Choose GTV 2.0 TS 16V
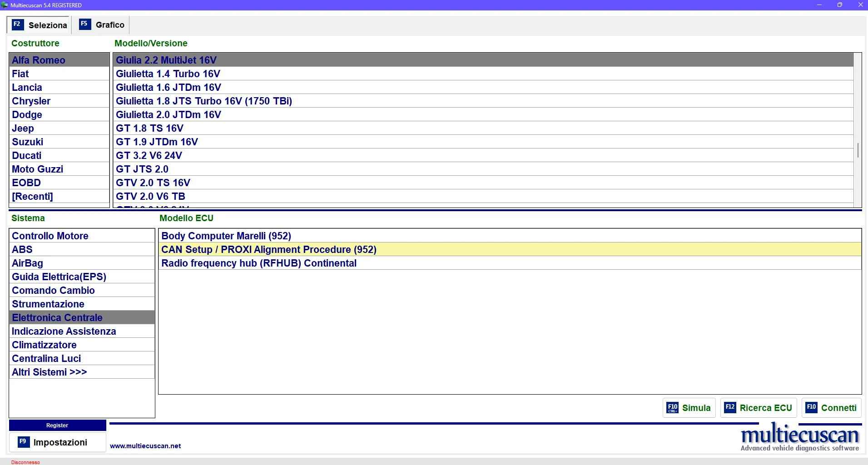 coord(483,183)
